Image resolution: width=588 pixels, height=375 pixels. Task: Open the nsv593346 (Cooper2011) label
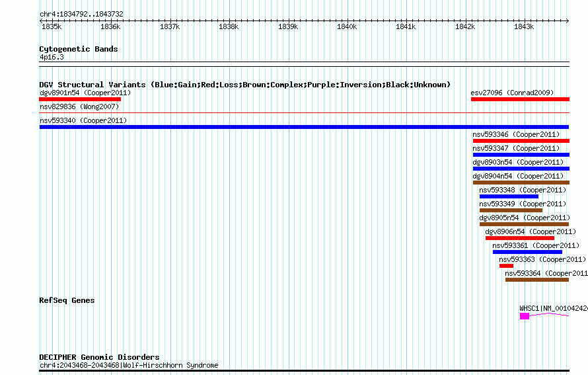516,134
